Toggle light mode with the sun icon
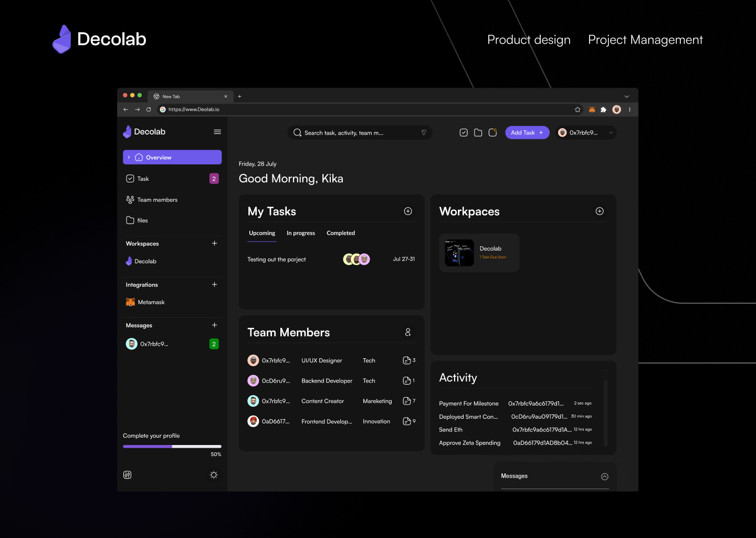 tap(214, 475)
